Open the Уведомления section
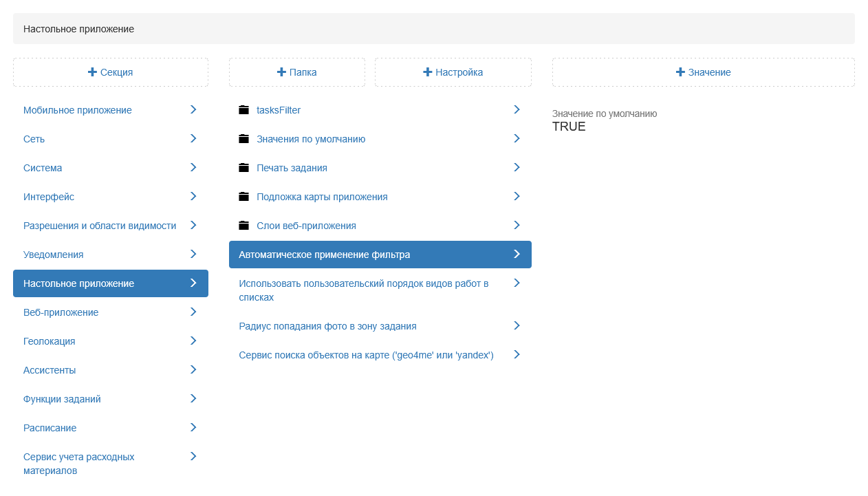The image size is (868, 496). pyautogui.click(x=54, y=255)
